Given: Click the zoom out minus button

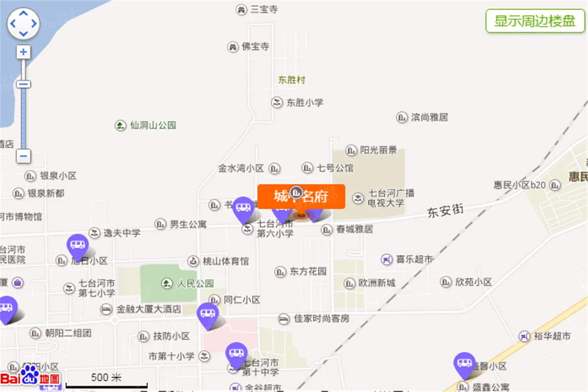Looking at the screenshot, I should [x=23, y=156].
